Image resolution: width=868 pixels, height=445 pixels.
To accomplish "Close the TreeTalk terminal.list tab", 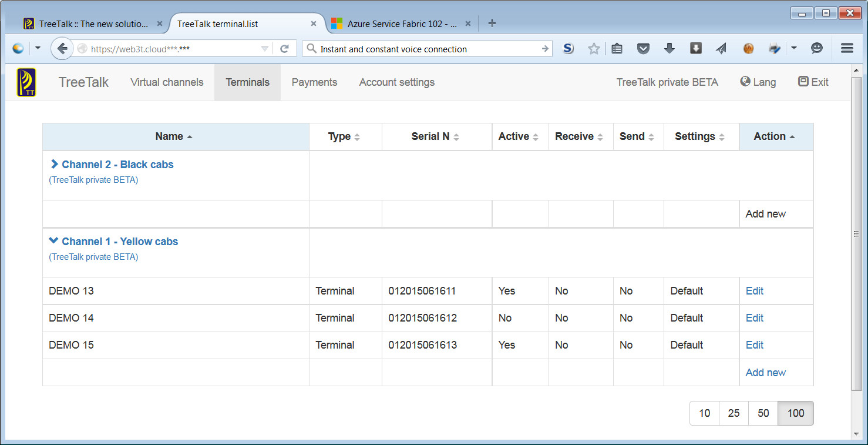I will [x=314, y=24].
